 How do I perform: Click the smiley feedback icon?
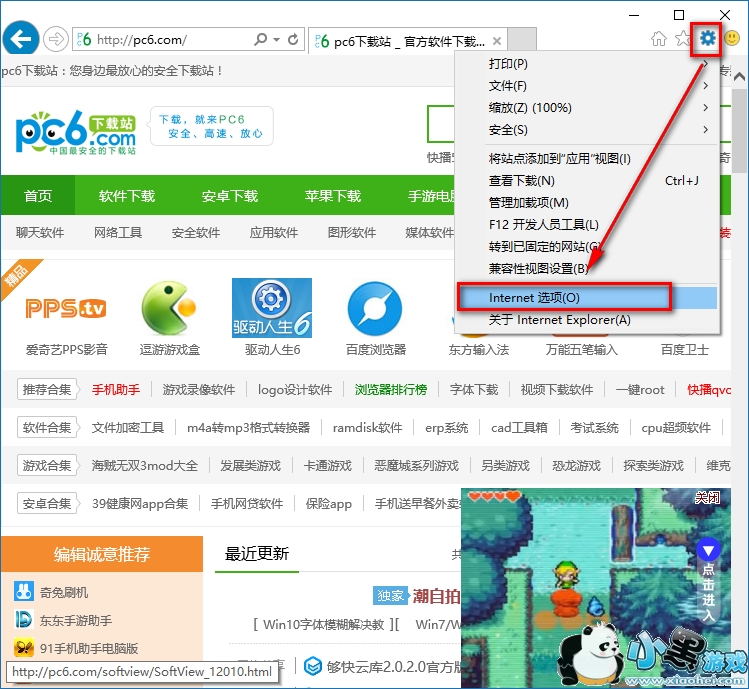732,38
